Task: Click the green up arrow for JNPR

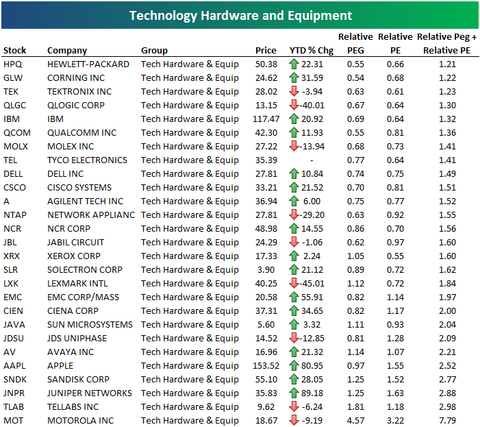Action: [x=294, y=393]
